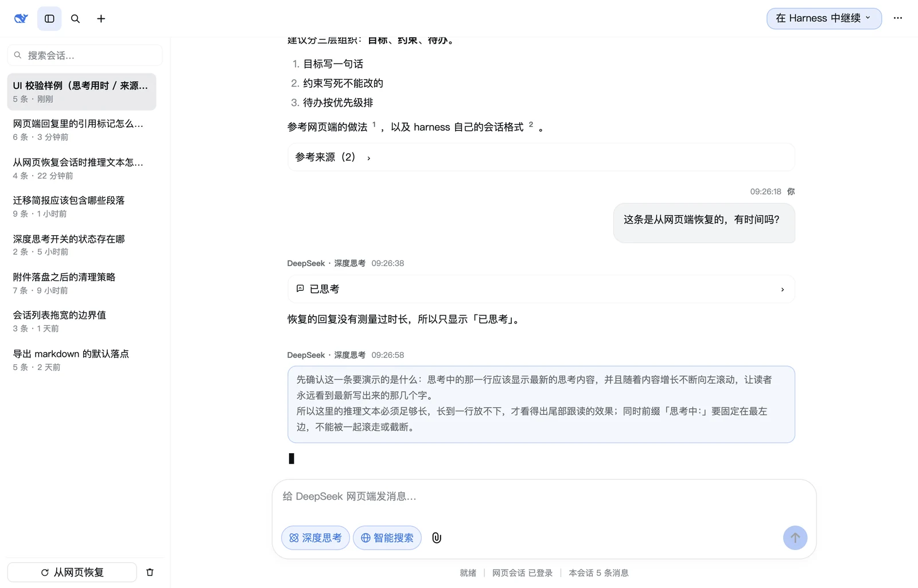
Task: Toggle 智能搜索 smart search mode
Action: (x=387, y=538)
